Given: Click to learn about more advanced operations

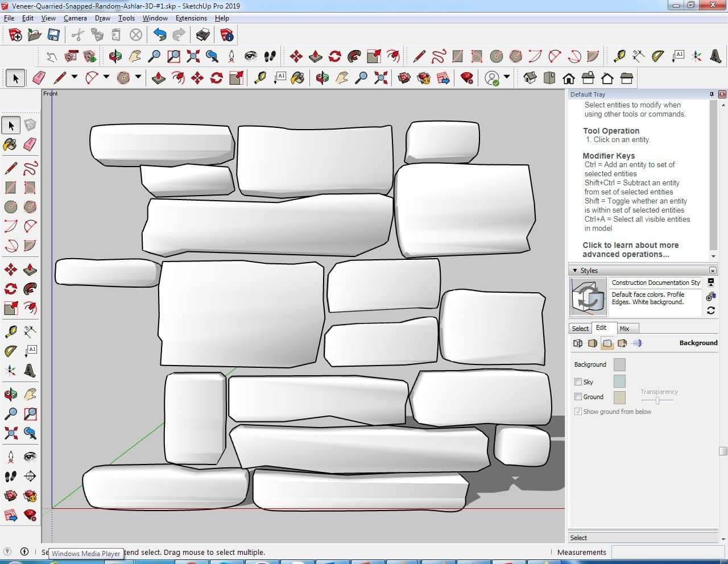Looking at the screenshot, I should point(630,250).
